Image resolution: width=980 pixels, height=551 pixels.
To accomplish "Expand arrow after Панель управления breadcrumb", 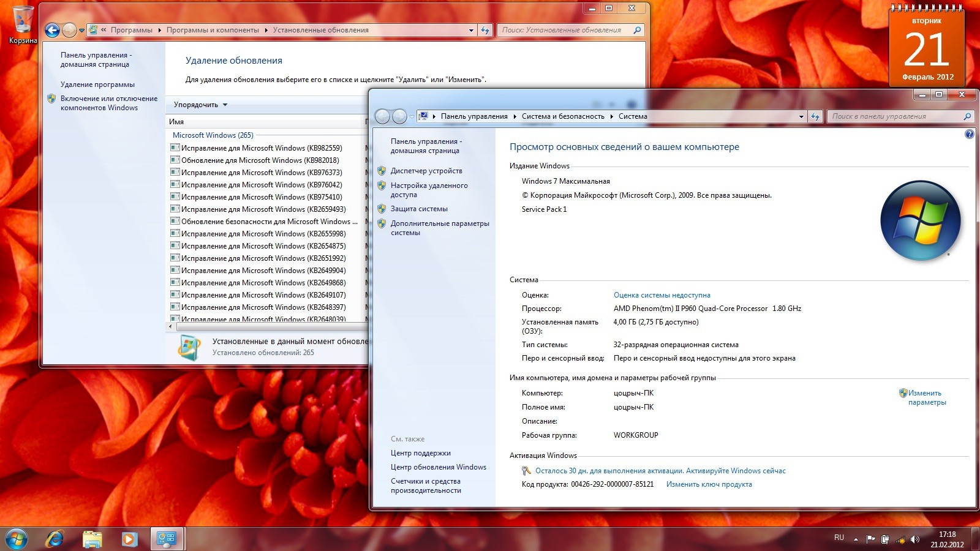I will click(x=515, y=116).
